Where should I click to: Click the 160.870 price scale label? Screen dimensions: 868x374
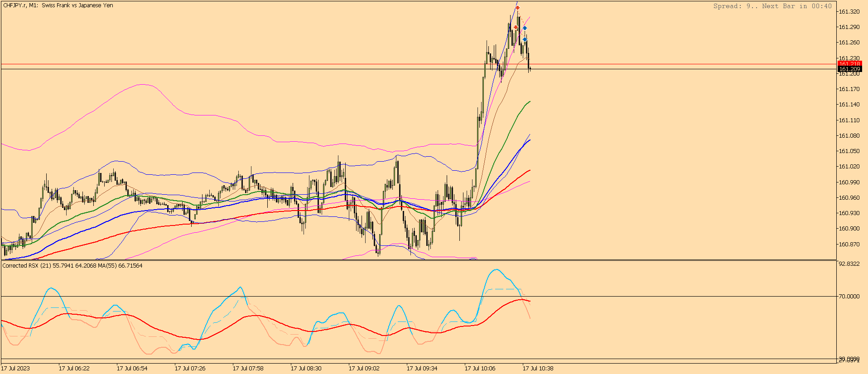(849, 245)
